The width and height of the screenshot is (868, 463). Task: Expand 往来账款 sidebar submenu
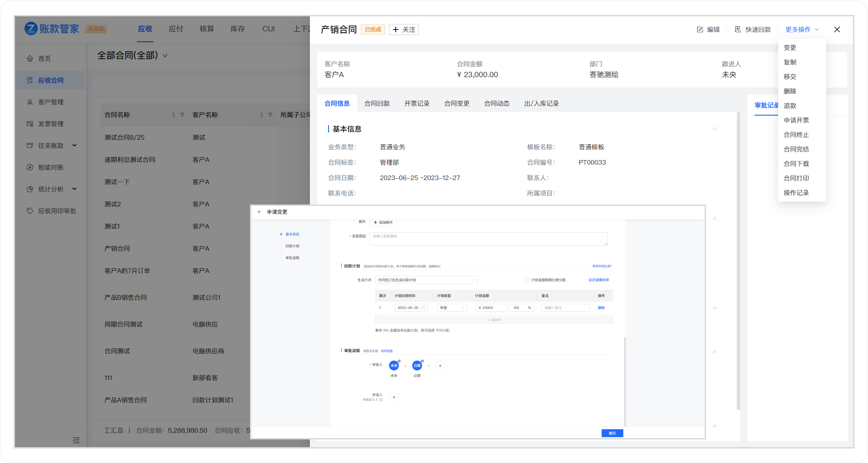pos(74,146)
